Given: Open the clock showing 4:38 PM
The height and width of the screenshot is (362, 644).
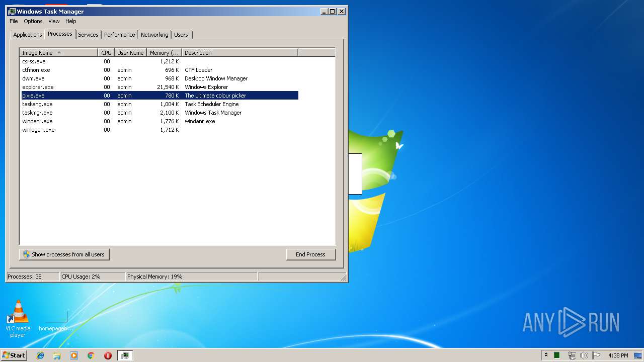Looking at the screenshot, I should 618,355.
